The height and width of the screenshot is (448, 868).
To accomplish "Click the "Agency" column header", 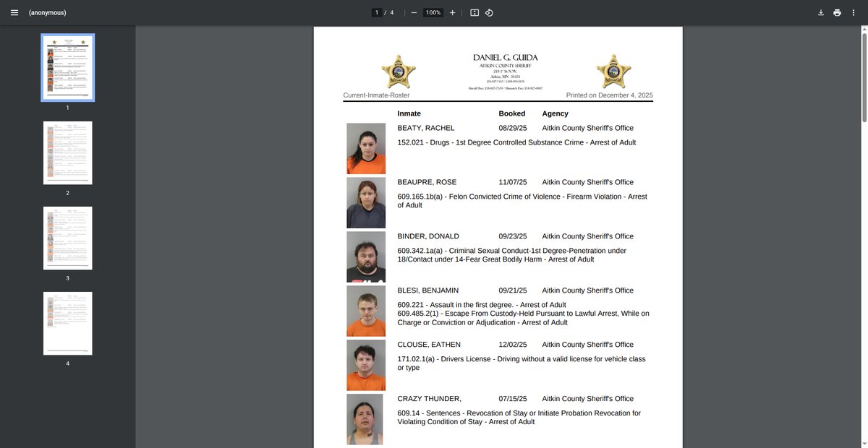I will tap(555, 113).
